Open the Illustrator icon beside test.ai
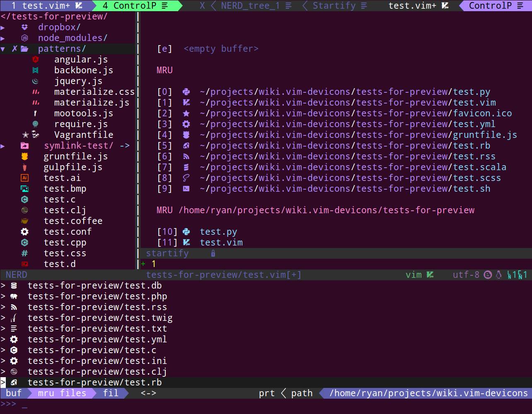 24,178
